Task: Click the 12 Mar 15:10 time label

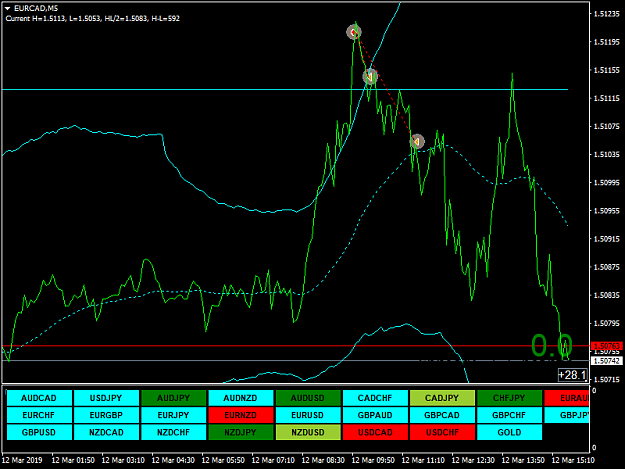Action: coord(573,460)
